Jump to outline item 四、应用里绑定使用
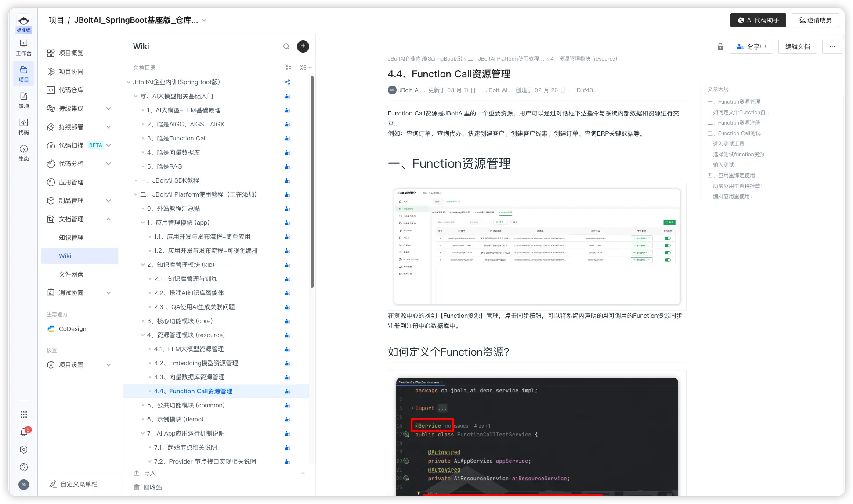853x504 pixels. (731, 176)
